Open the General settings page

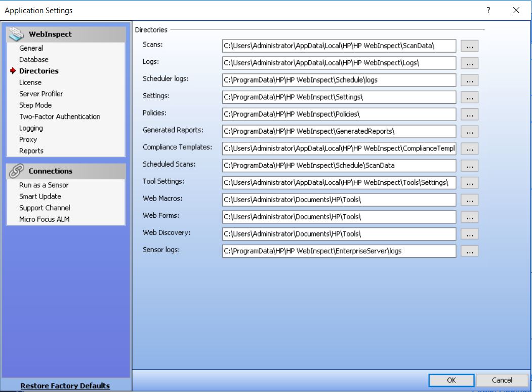point(31,48)
